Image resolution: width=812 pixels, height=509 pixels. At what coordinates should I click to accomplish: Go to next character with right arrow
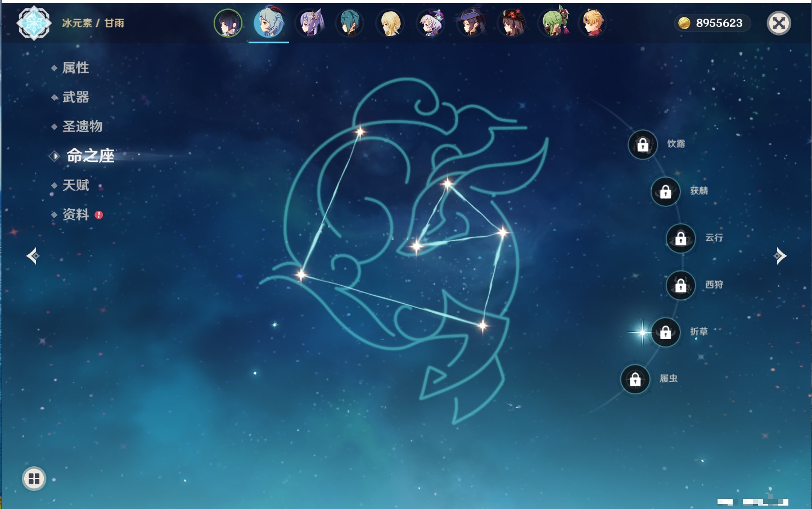point(780,256)
